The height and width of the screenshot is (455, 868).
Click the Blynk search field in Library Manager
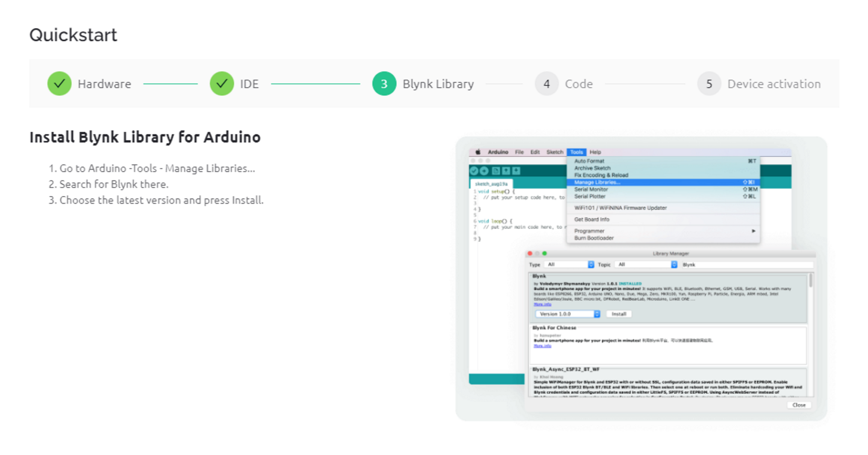[747, 264]
